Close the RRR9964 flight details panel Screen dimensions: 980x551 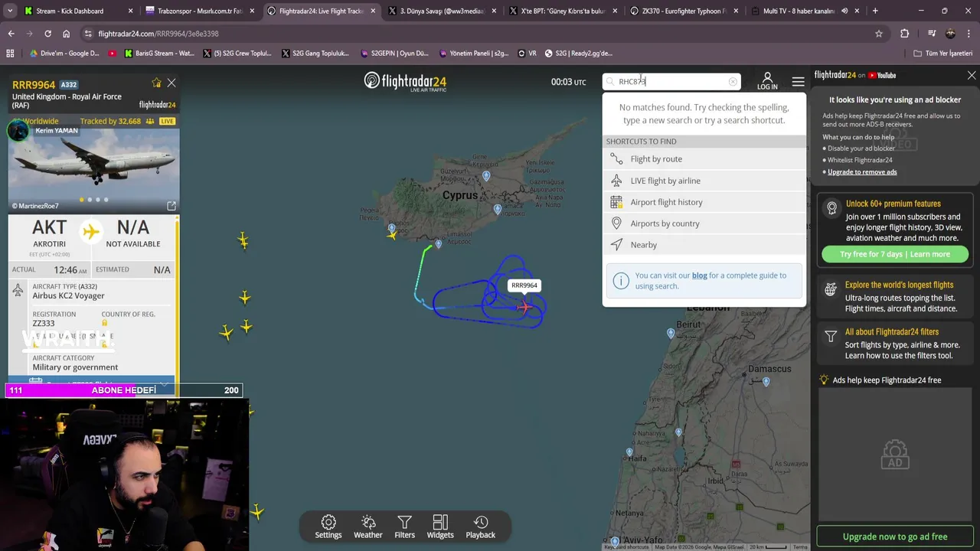point(171,83)
